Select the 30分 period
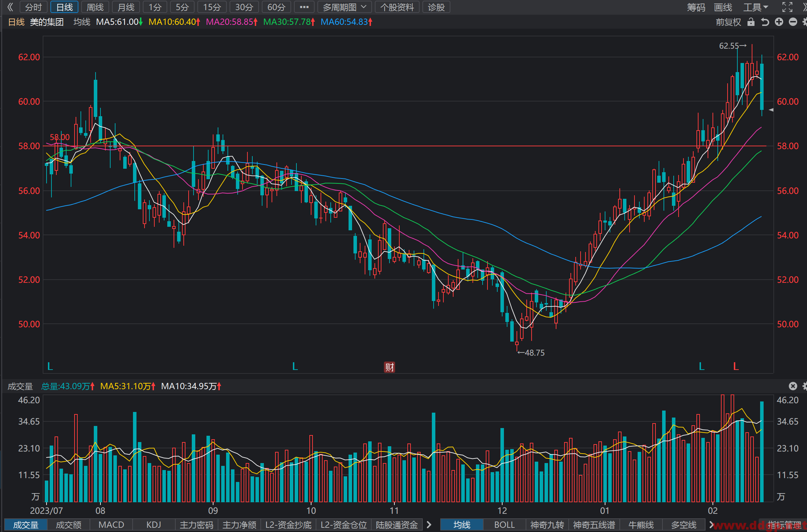 pos(244,7)
